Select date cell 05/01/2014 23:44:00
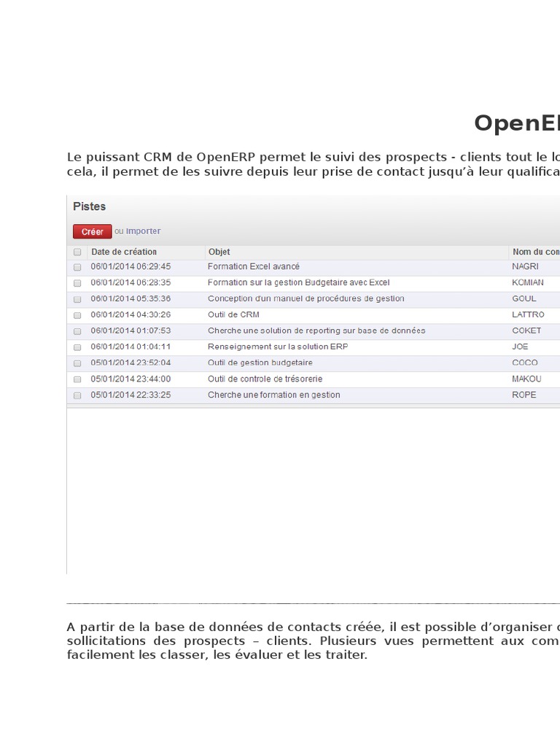Image resolution: width=560 pixels, height=747 pixels. pos(131,379)
